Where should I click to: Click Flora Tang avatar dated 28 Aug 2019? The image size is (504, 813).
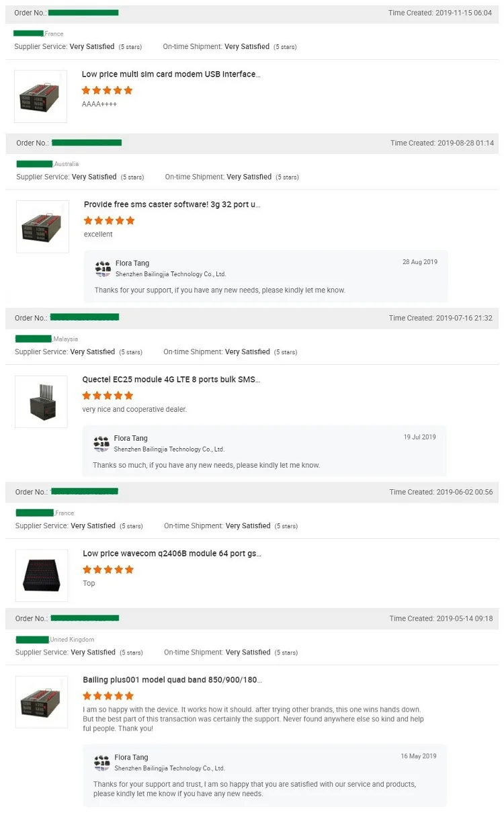click(x=102, y=269)
